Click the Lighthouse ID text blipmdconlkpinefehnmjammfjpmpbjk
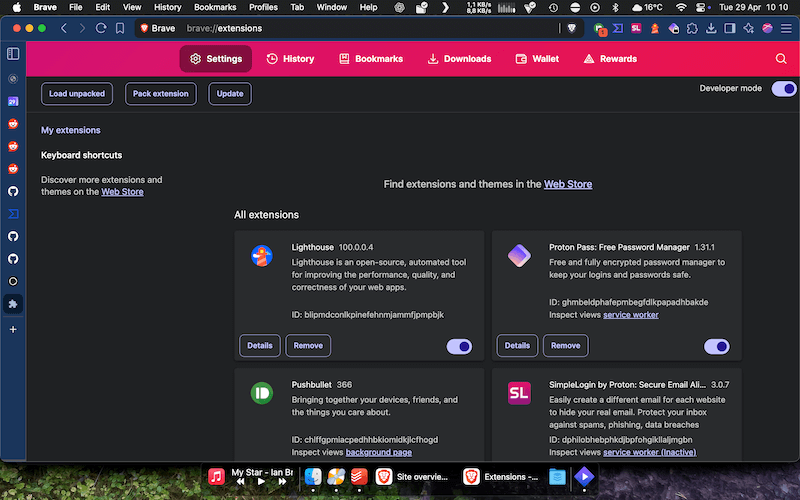 [x=373, y=315]
